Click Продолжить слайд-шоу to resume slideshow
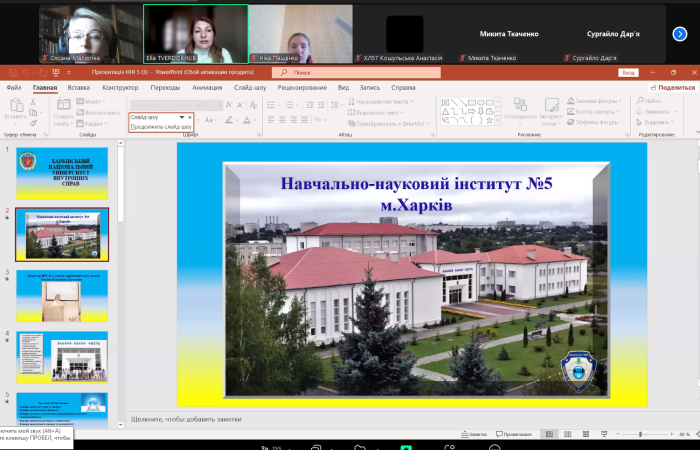This screenshot has height=450, width=700. coord(161,127)
